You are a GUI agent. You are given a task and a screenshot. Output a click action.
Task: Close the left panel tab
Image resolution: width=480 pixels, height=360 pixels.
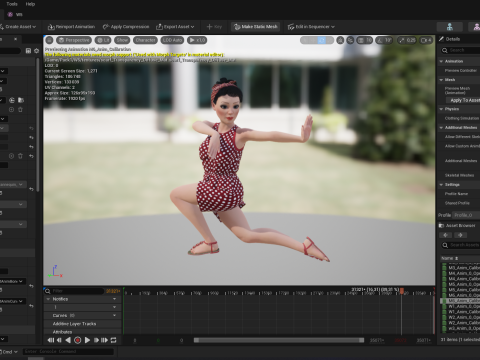click(16, 39)
